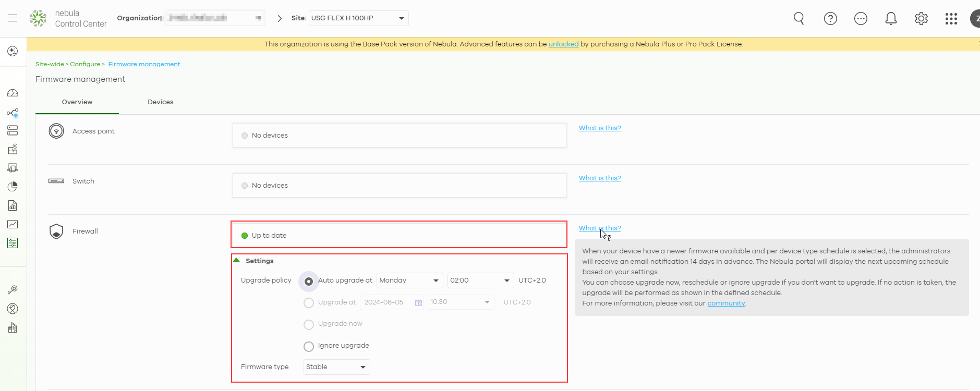Image resolution: width=980 pixels, height=391 pixels.
Task: Open the notifications bell
Action: 891,19
